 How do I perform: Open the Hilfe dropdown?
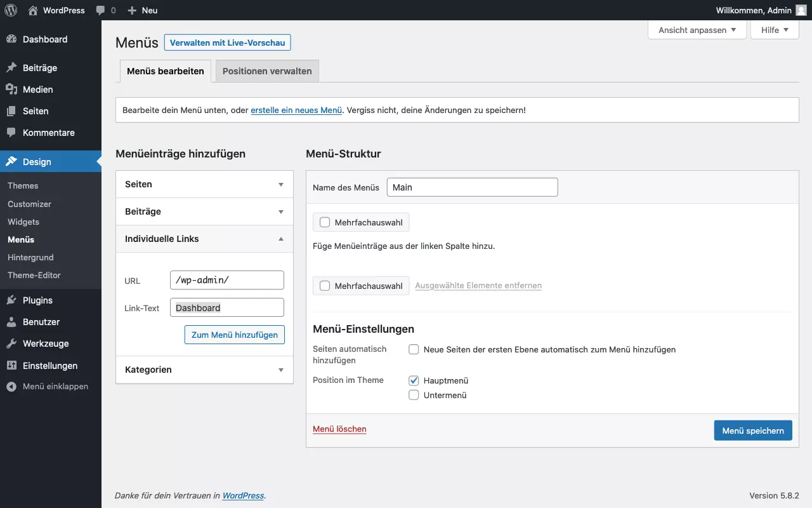pyautogui.click(x=775, y=30)
